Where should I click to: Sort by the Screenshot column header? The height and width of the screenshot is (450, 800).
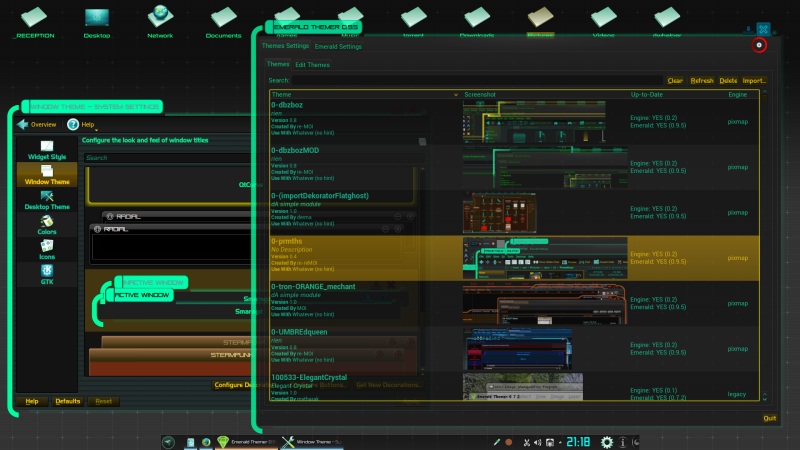click(544, 94)
